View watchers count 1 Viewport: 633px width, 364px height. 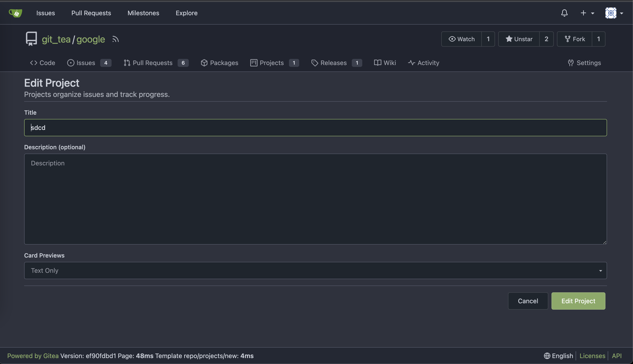coord(488,39)
